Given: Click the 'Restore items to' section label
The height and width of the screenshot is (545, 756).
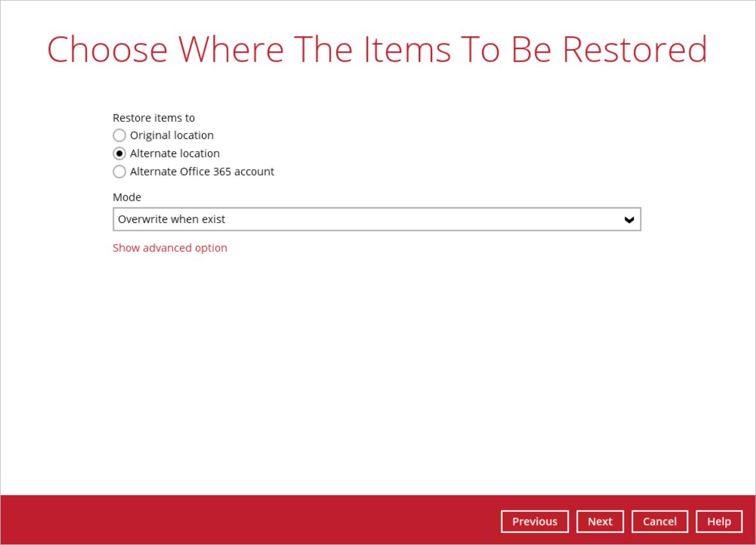Looking at the screenshot, I should coord(153,118).
